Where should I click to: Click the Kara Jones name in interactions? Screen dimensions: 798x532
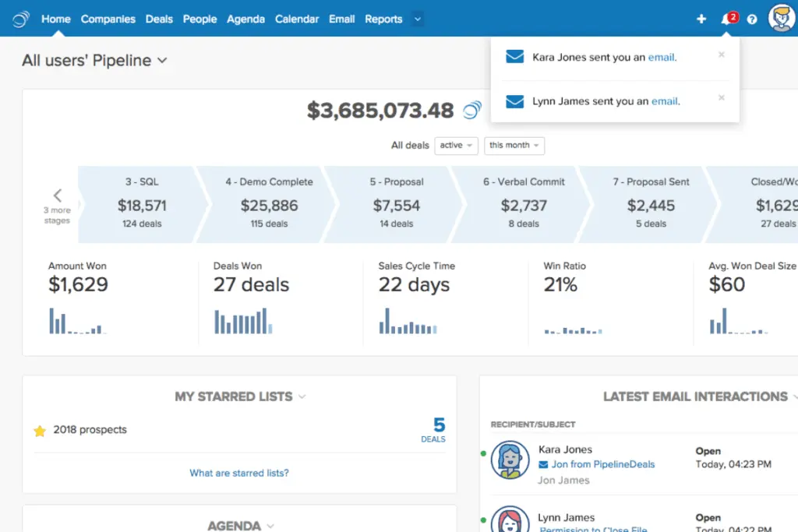click(566, 449)
